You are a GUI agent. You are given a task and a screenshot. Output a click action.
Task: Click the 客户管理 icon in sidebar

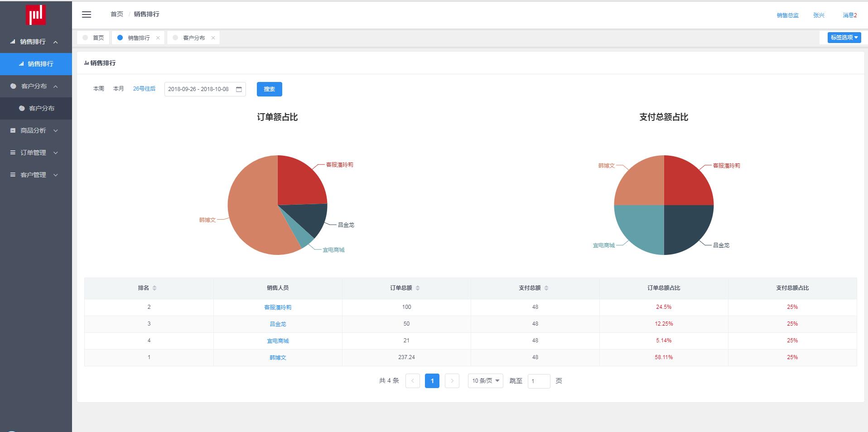pos(13,175)
